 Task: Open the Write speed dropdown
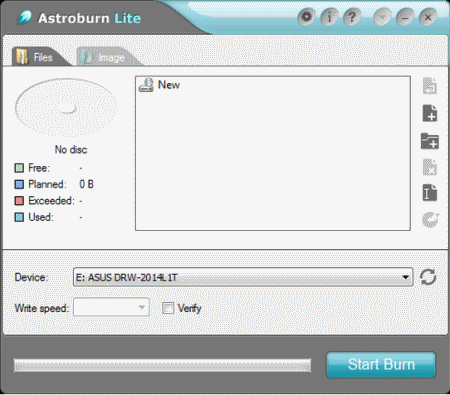tap(111, 307)
